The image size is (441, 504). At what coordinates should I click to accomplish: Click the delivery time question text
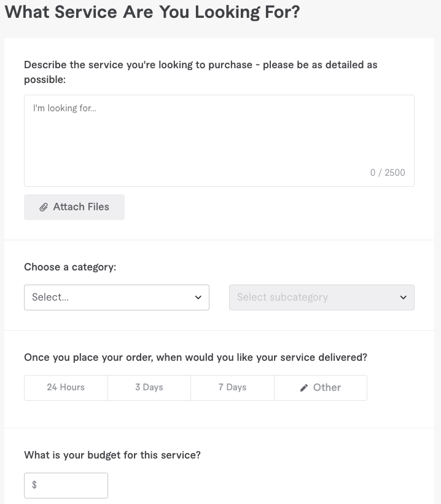click(x=195, y=357)
